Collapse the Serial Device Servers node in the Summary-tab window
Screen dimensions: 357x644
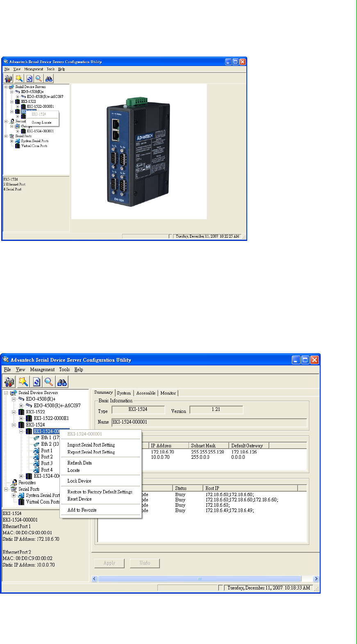click(x=6, y=392)
